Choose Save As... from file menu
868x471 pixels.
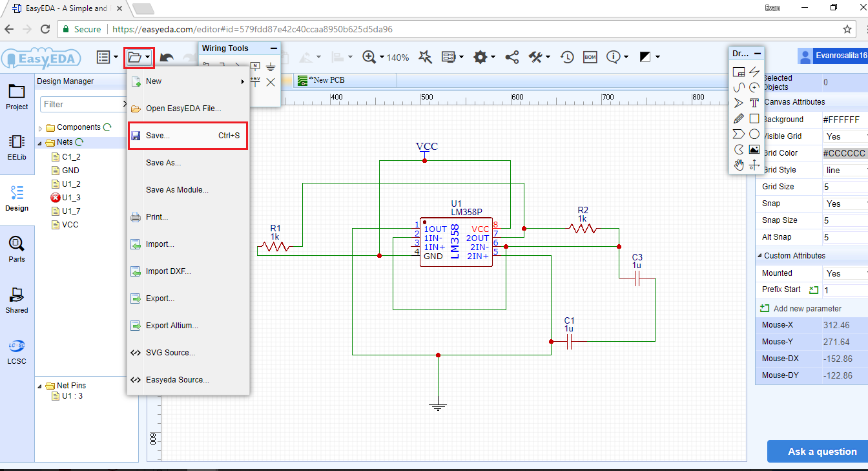point(163,163)
